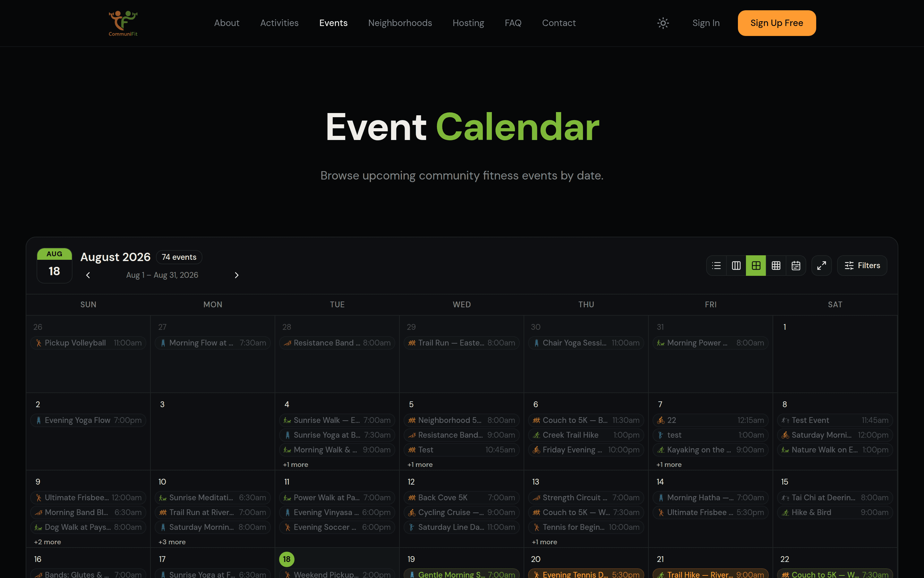Open the Resistance Band 8:00am event on the 28th

pyautogui.click(x=337, y=343)
